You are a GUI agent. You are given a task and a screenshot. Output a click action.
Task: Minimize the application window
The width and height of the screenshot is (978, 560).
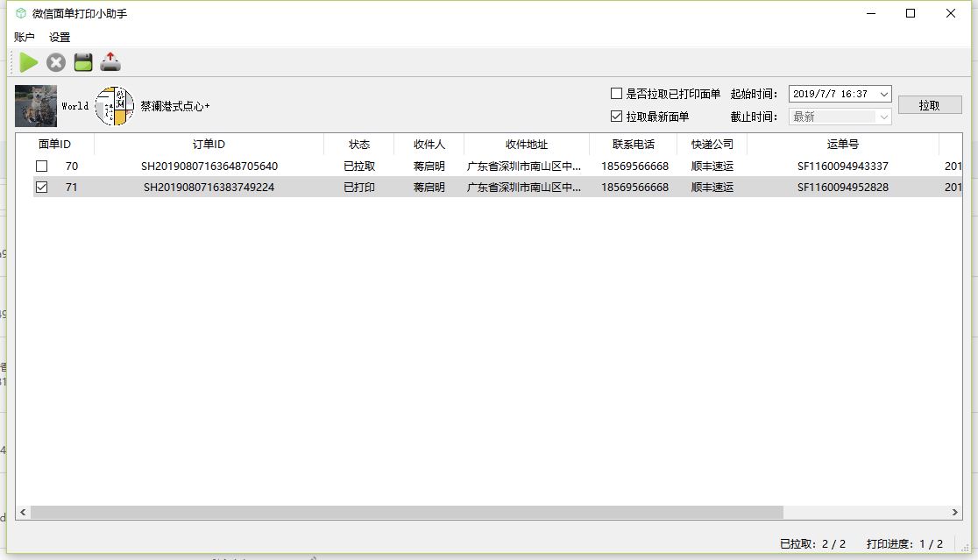[x=871, y=13]
